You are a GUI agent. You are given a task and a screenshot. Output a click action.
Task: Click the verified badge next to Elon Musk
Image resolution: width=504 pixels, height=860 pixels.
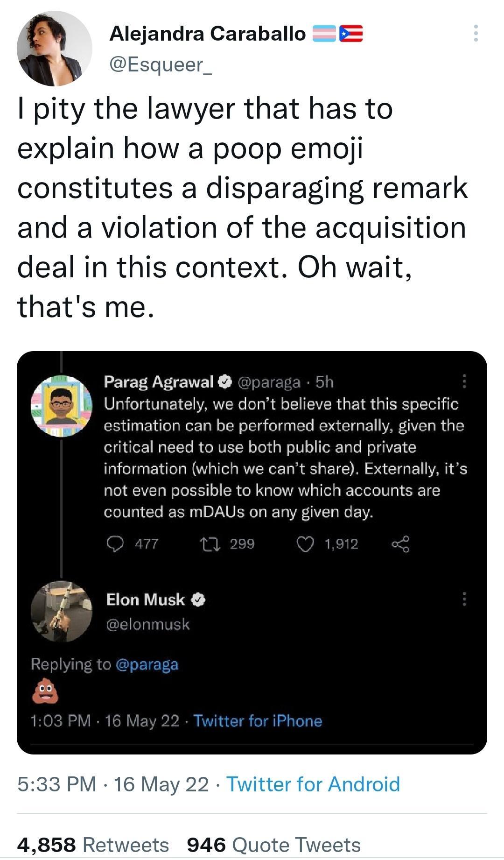point(199,600)
